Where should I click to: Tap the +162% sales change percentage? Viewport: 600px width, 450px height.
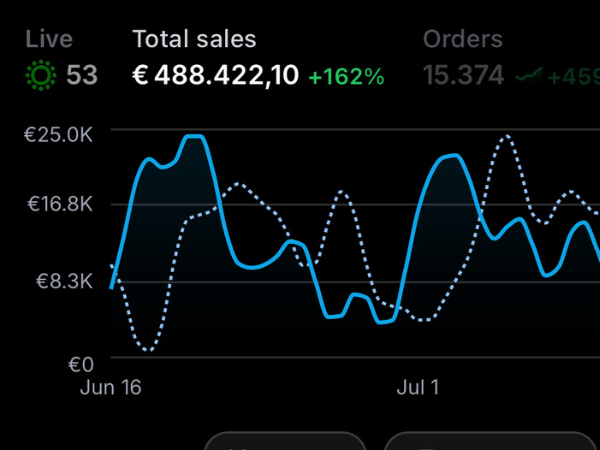346,77
